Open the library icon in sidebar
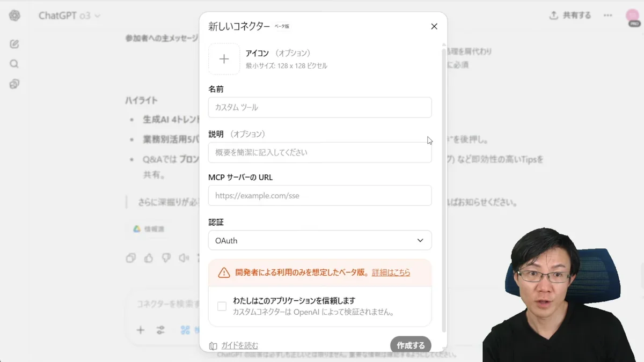Screen dimensions: 644x362 [x=14, y=84]
